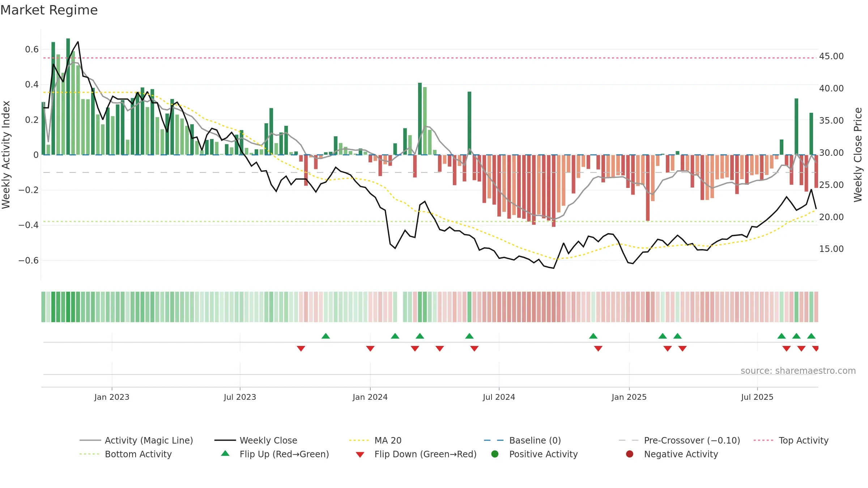Image resolution: width=868 pixels, height=488 pixels.
Task: Click the Jul 2025 axis label
Action: coord(757,397)
